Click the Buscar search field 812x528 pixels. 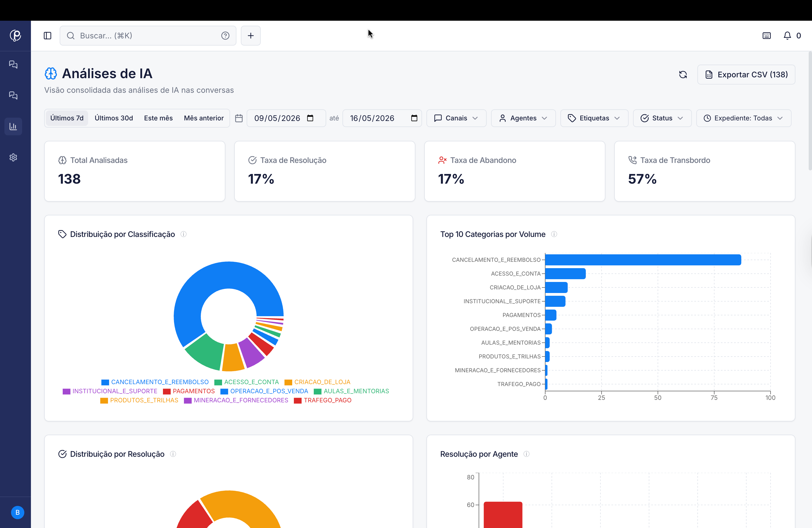(x=148, y=35)
